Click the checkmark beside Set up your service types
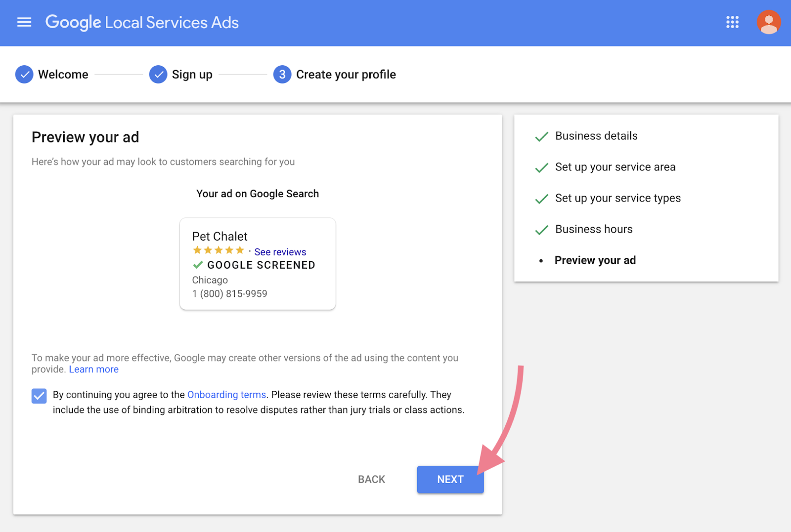The height and width of the screenshot is (532, 791). pos(541,199)
